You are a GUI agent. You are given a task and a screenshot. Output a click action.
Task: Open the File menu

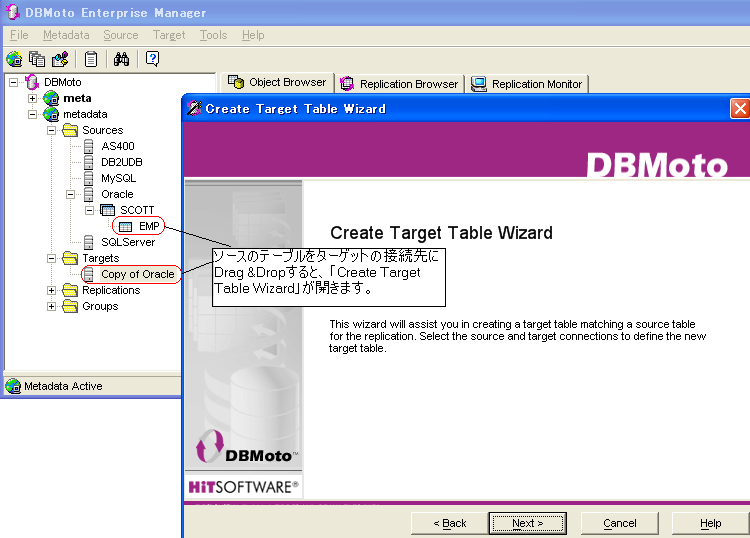tap(19, 35)
